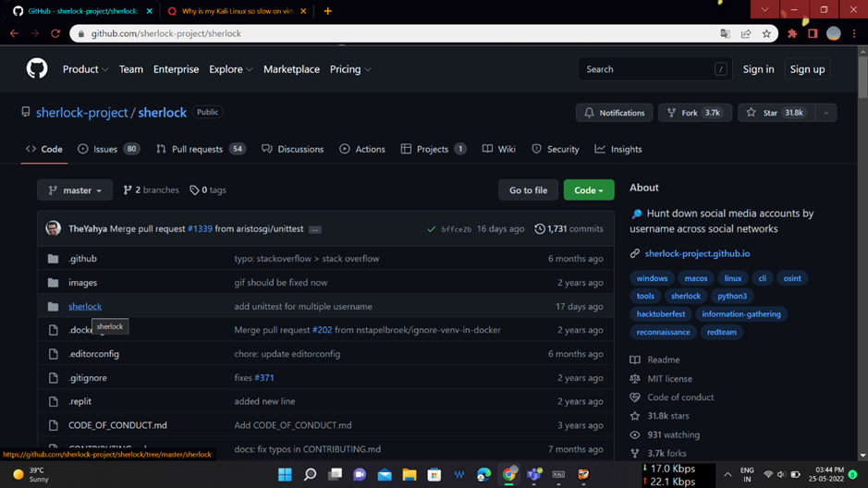Viewport: 868px width, 488px height.
Task: Click the browser address bar URL
Action: (166, 34)
